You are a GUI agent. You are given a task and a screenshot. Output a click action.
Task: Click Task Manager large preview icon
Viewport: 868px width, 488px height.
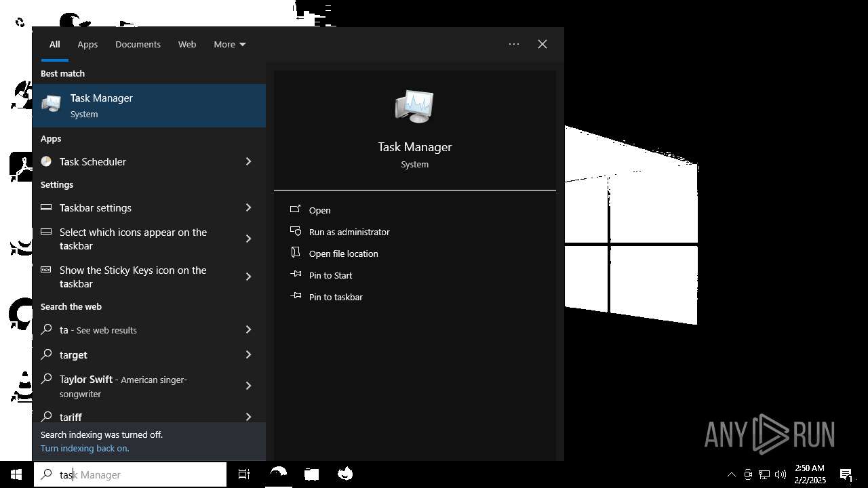click(x=414, y=106)
